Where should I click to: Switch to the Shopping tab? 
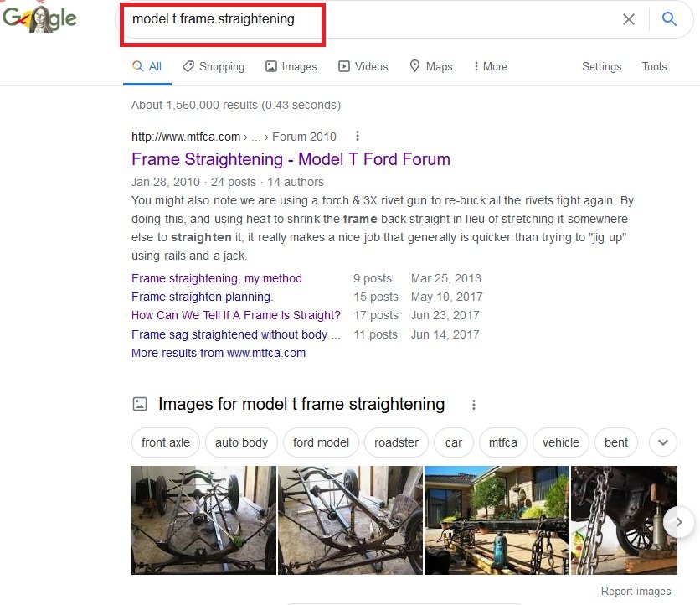pos(214,66)
